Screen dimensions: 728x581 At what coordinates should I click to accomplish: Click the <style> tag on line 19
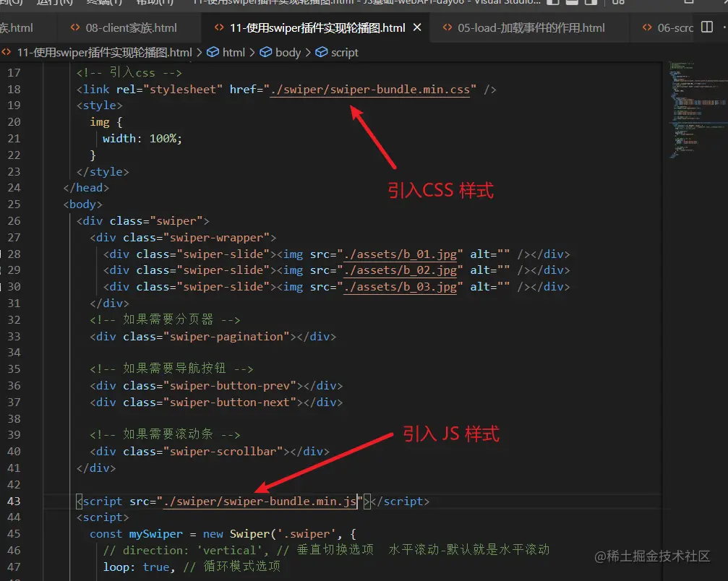point(99,106)
